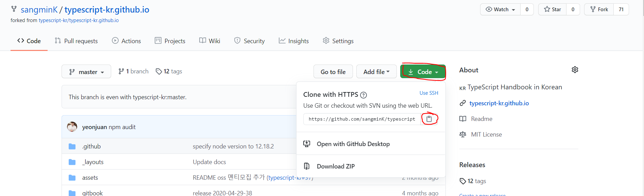Open the README oss commit message link

(x=229, y=177)
